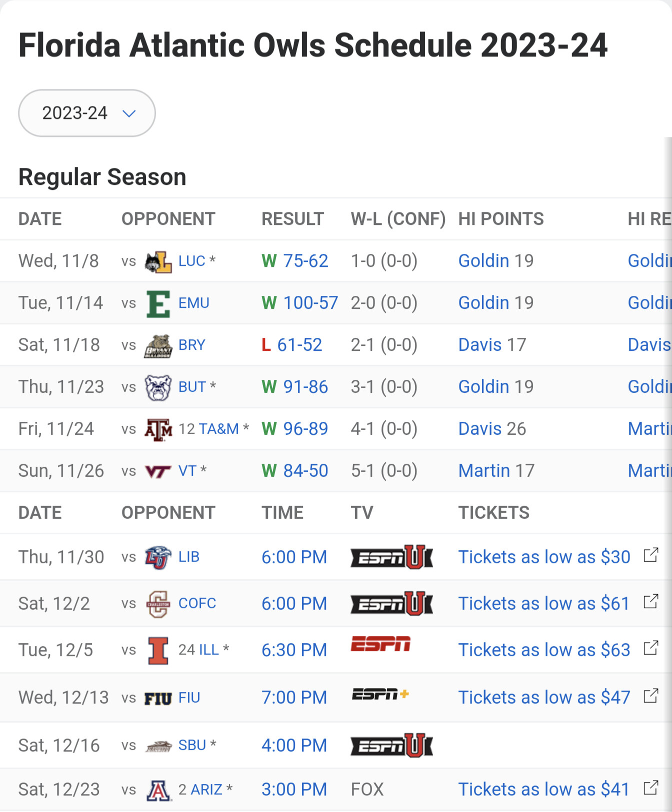Open external link icon for $41 tickets
This screenshot has height=812, width=672.
pos(650,788)
